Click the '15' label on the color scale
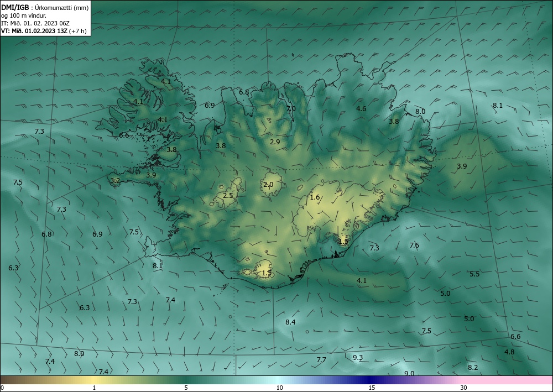 pyautogui.click(x=372, y=388)
